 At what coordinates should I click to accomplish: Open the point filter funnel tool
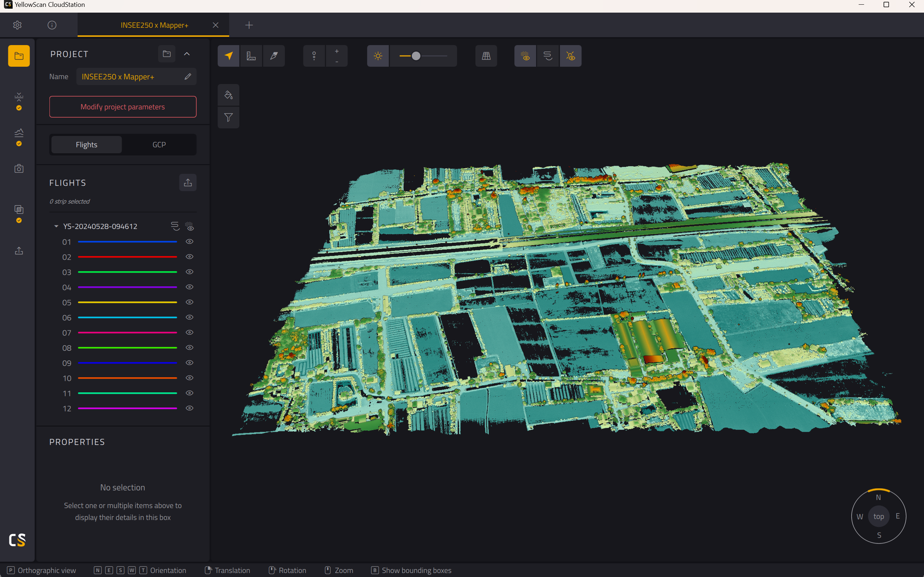pyautogui.click(x=228, y=118)
